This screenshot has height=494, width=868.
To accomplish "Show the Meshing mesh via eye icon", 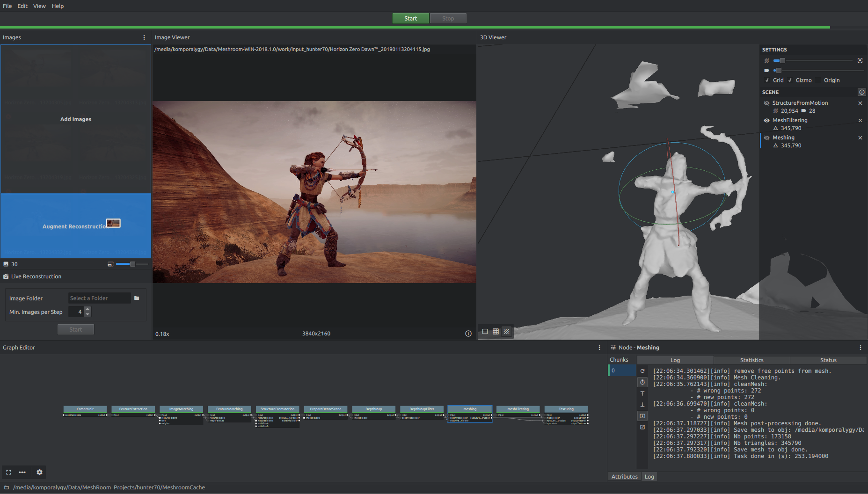I will [x=766, y=138].
